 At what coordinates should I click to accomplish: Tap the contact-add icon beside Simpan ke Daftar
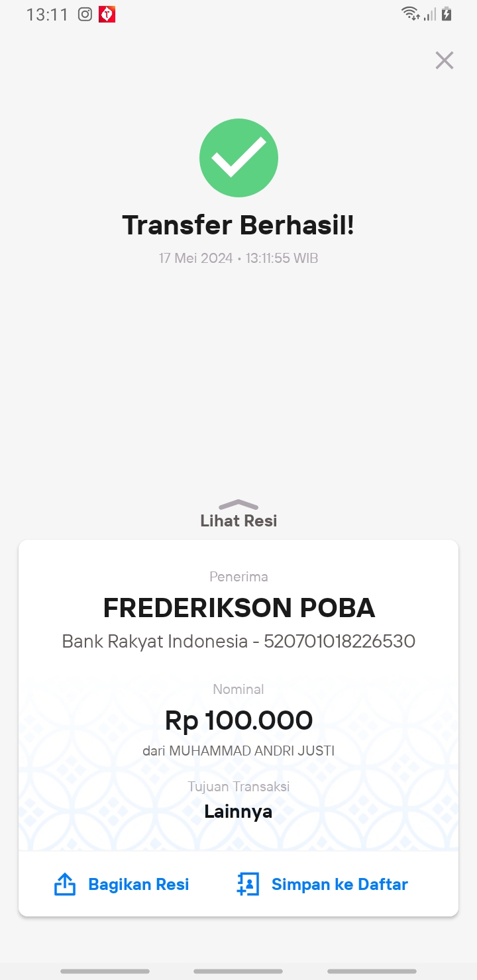(248, 885)
